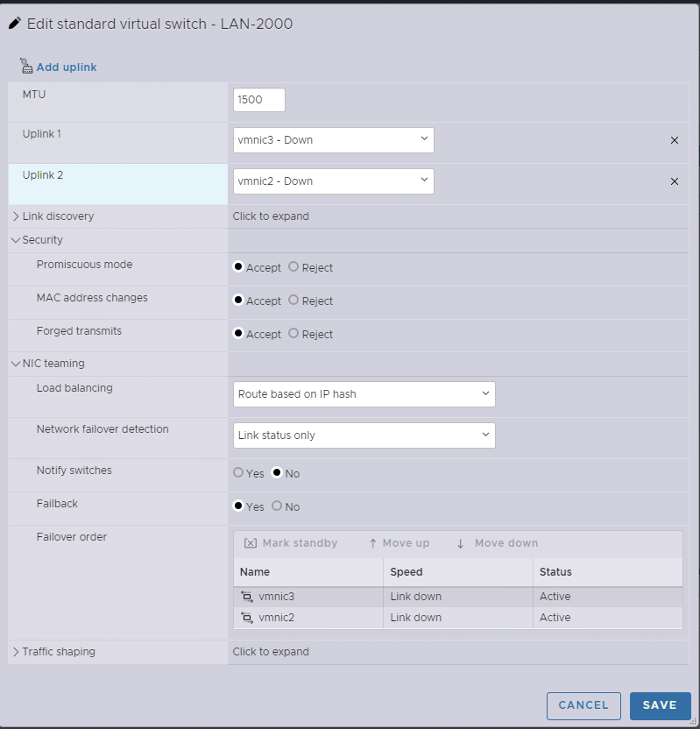Set Promiscuous mode to Reject

(293, 267)
